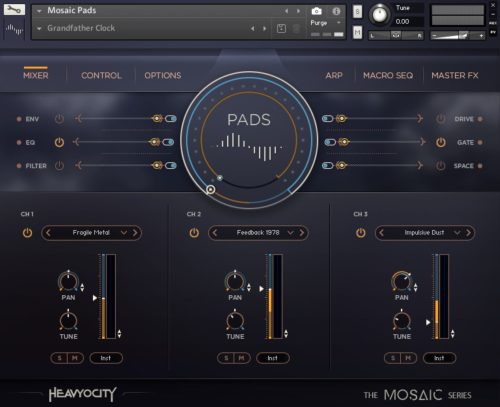Click the FILTER label
Screen dimensions: 500x407
click(36, 166)
